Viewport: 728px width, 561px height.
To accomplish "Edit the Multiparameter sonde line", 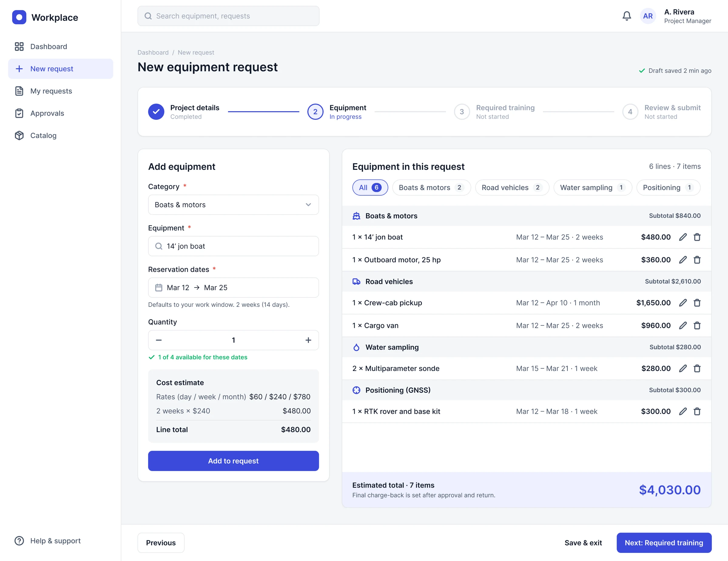I will [683, 368].
